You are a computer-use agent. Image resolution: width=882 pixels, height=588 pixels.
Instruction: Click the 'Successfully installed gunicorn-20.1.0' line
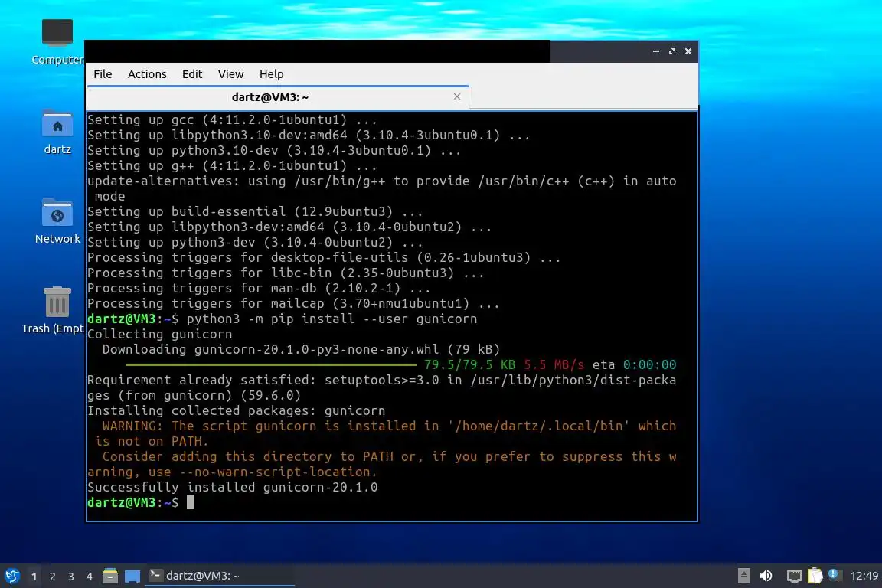coord(232,487)
